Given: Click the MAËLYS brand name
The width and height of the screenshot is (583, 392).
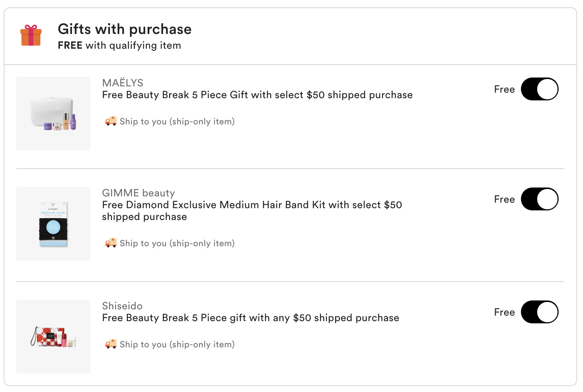Looking at the screenshot, I should (123, 83).
